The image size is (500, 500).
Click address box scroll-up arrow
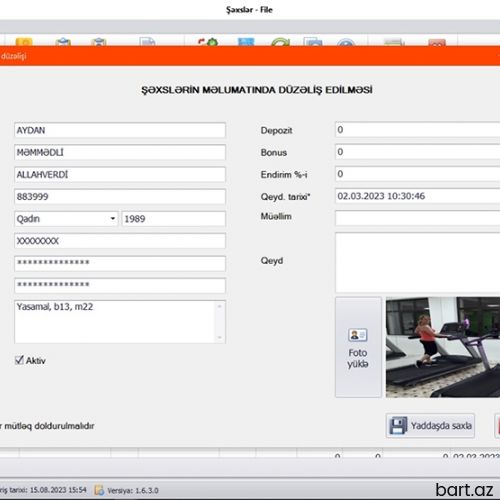pos(220,306)
